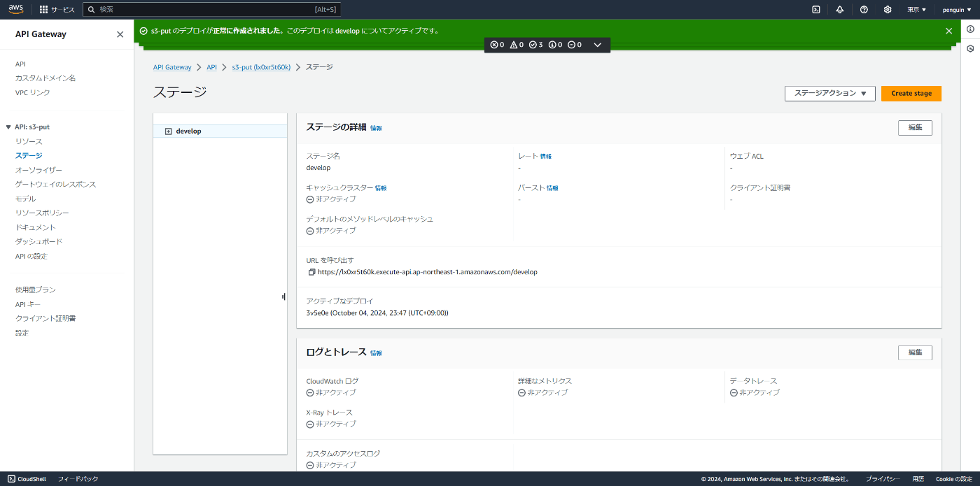Open 用語 footer link
Viewport: 980px width, 486px height.
pos(918,479)
